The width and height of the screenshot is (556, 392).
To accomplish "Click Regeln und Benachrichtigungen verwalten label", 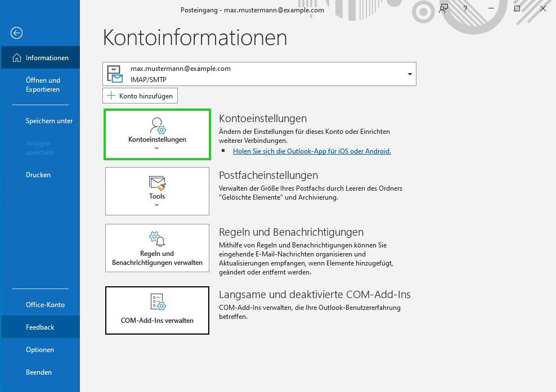I will click(157, 258).
